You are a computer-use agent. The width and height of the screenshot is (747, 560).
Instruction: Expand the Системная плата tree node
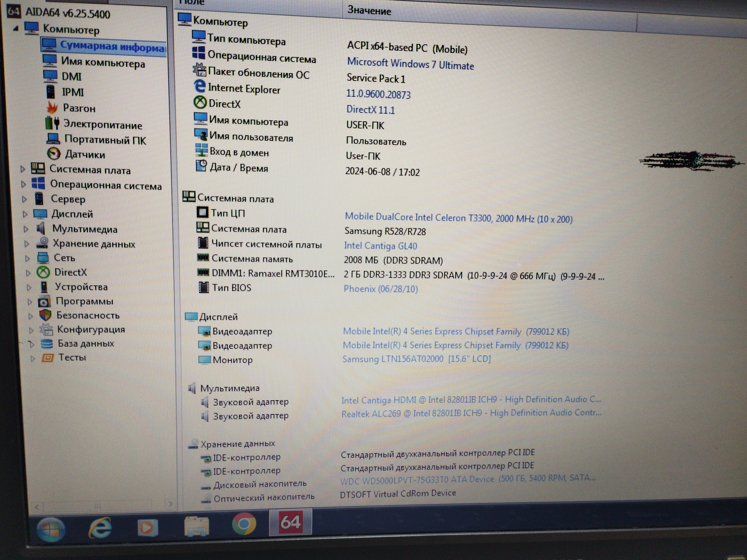[23, 169]
